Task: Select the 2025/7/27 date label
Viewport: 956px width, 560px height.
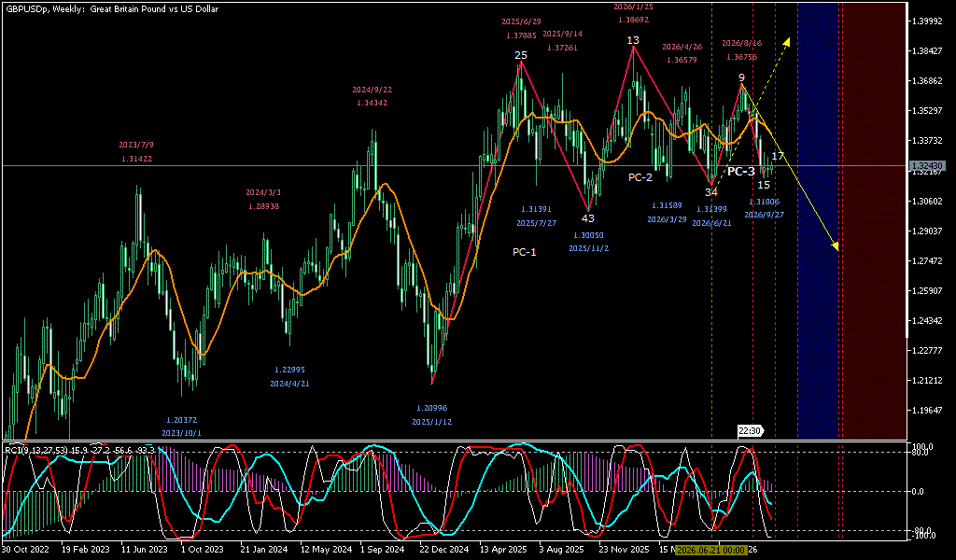Action: pyautogui.click(x=537, y=223)
